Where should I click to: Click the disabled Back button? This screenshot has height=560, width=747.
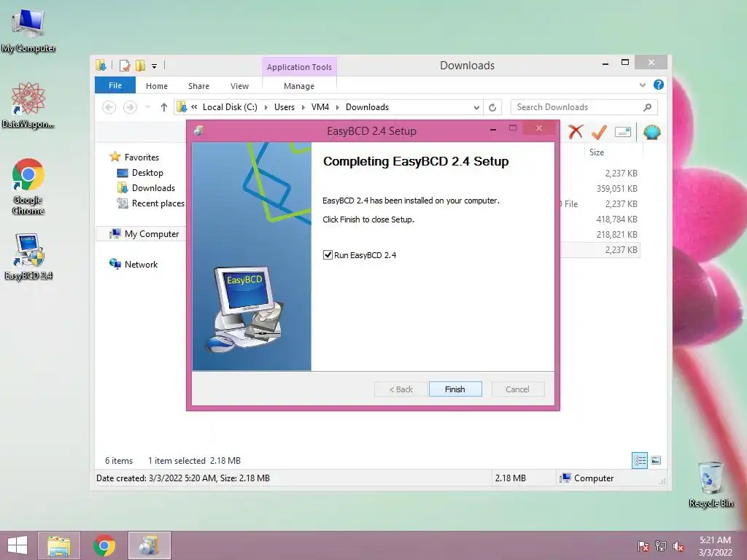(400, 389)
